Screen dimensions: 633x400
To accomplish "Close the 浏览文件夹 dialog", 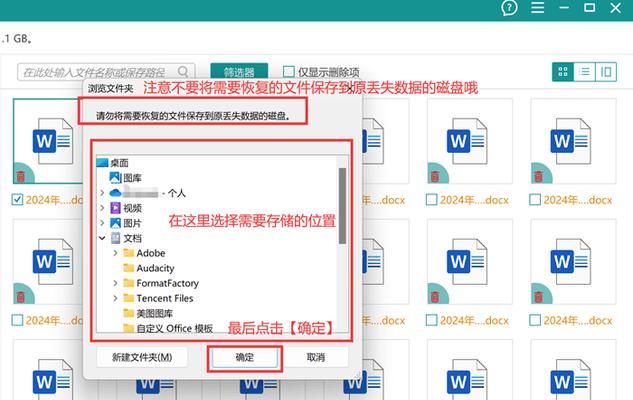I will [350, 88].
